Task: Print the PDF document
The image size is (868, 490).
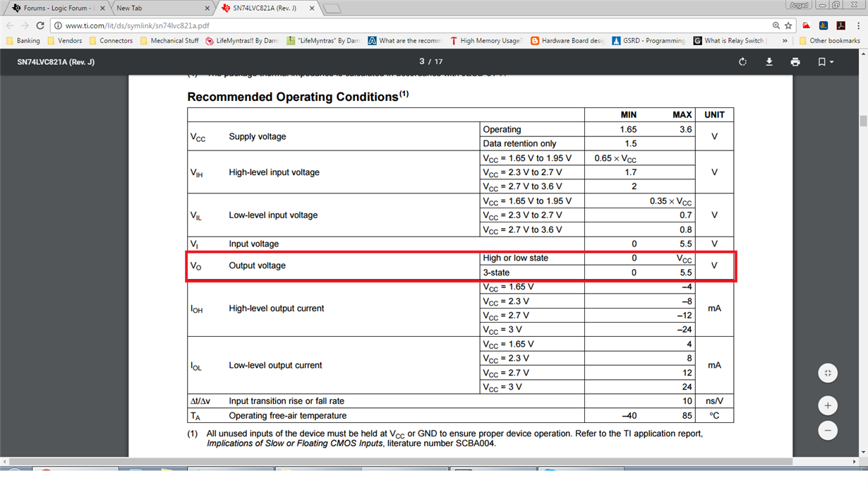Action: pos(795,62)
